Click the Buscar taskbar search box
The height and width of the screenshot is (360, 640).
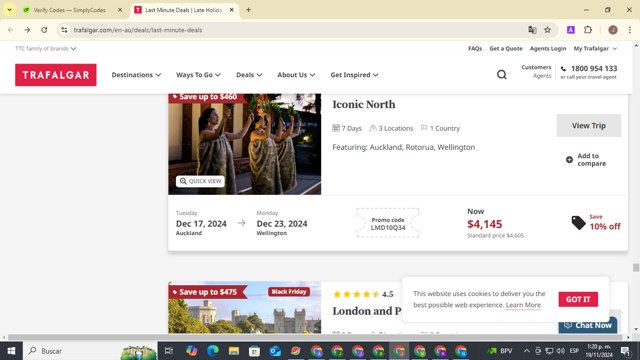(x=91, y=351)
